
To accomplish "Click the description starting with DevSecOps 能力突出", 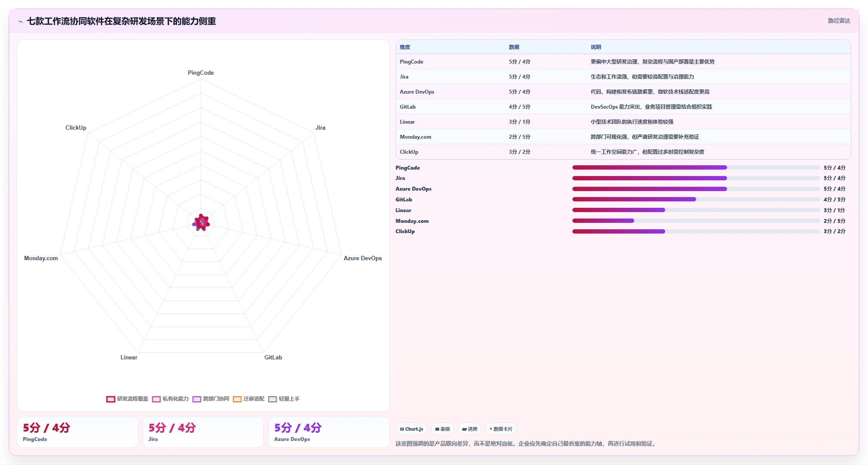I will click(651, 107).
